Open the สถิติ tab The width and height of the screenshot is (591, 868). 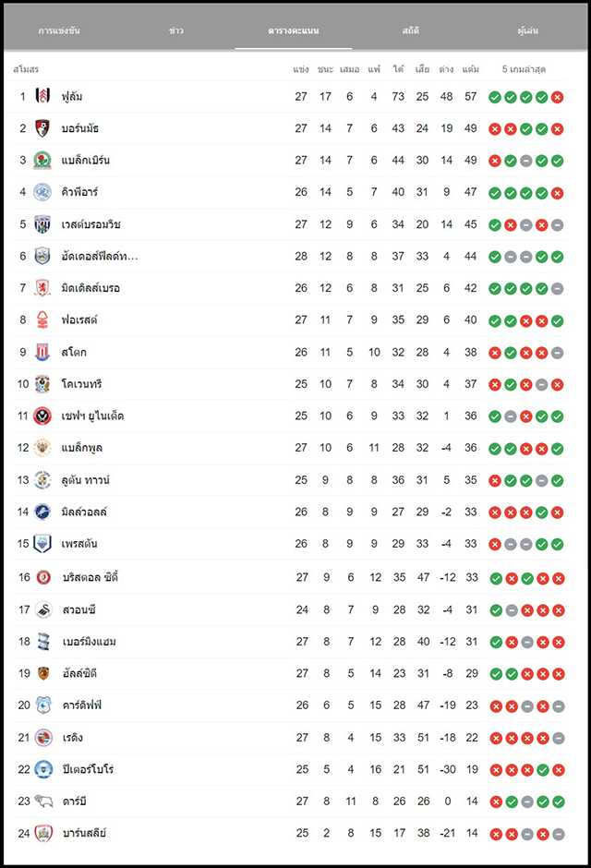tap(411, 30)
